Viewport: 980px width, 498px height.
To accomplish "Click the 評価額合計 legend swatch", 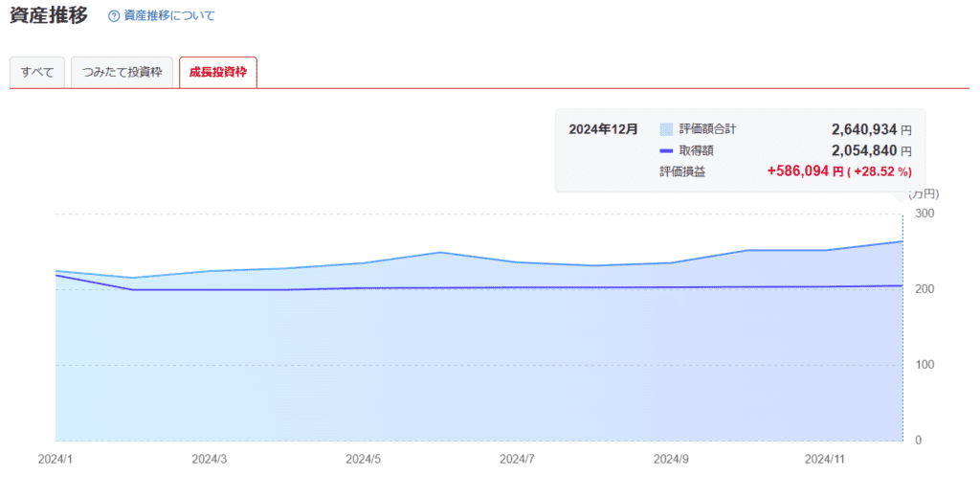I will 666,129.
